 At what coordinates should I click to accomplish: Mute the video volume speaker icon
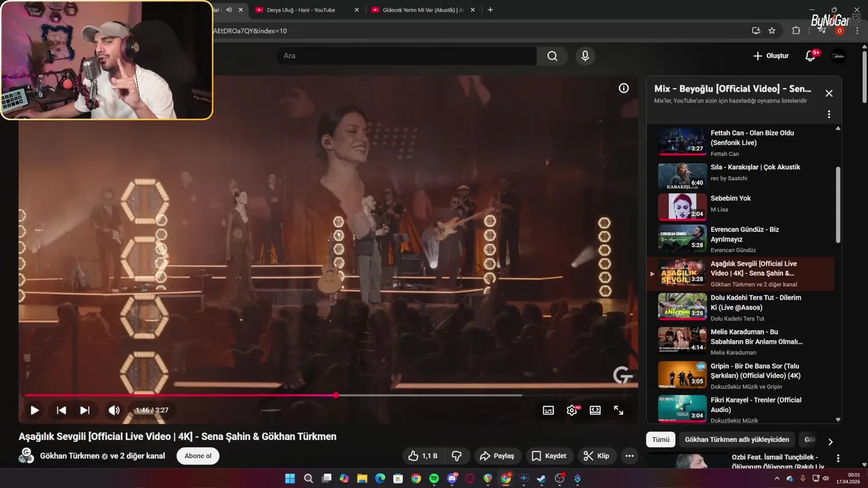pos(114,410)
